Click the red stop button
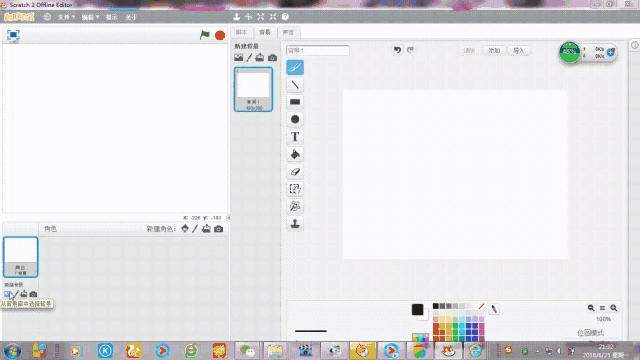The width and height of the screenshot is (640, 360). tap(220, 35)
